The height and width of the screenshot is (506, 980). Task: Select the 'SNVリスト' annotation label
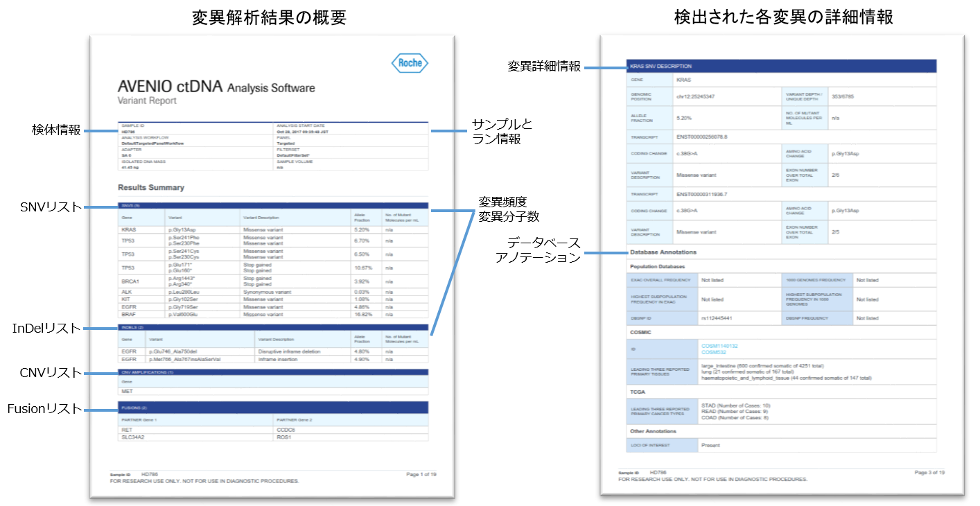click(x=52, y=207)
